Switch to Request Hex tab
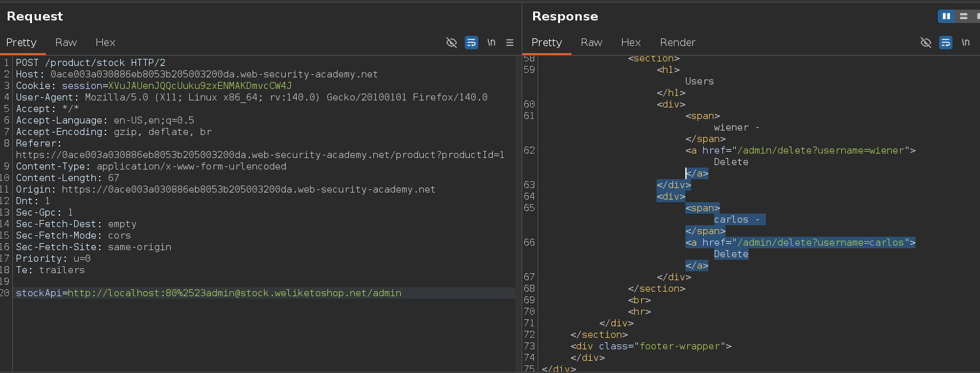This screenshot has height=373, width=980. [105, 42]
